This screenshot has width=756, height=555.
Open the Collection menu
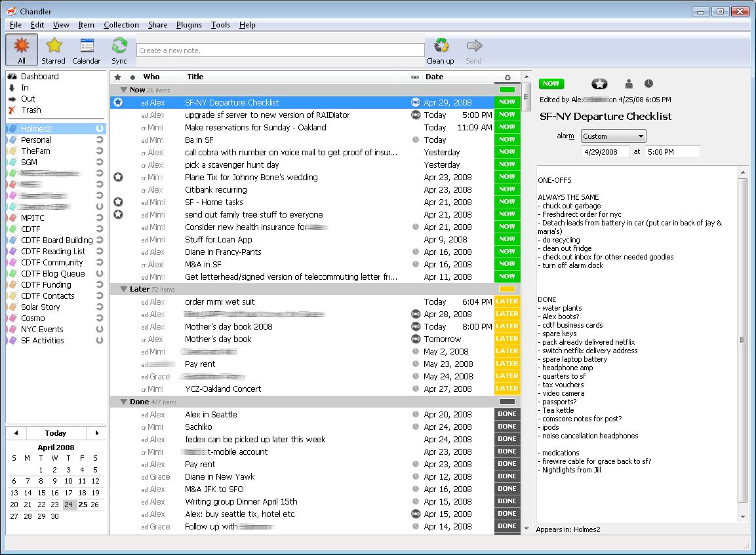tap(121, 25)
